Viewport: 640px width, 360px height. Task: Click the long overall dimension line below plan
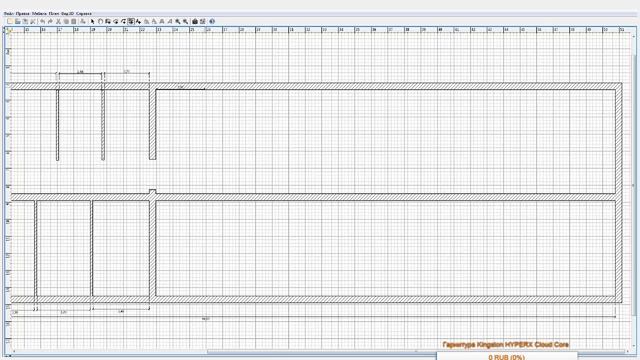tap(313, 316)
